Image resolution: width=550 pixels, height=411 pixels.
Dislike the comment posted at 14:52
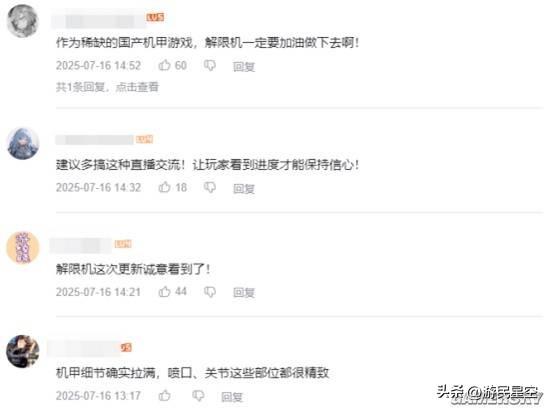(210, 66)
